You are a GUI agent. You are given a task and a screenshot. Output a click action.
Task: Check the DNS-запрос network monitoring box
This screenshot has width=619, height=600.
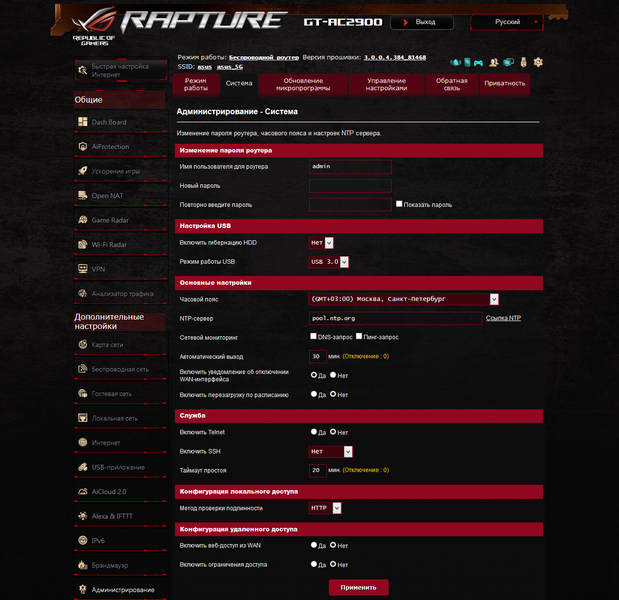[x=313, y=336]
